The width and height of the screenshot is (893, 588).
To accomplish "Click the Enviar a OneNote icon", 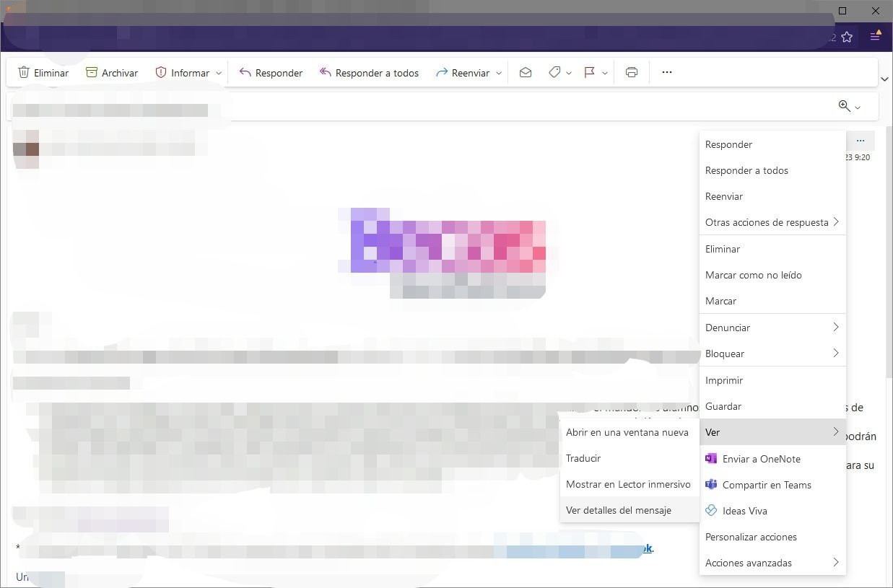I will pyautogui.click(x=711, y=459).
